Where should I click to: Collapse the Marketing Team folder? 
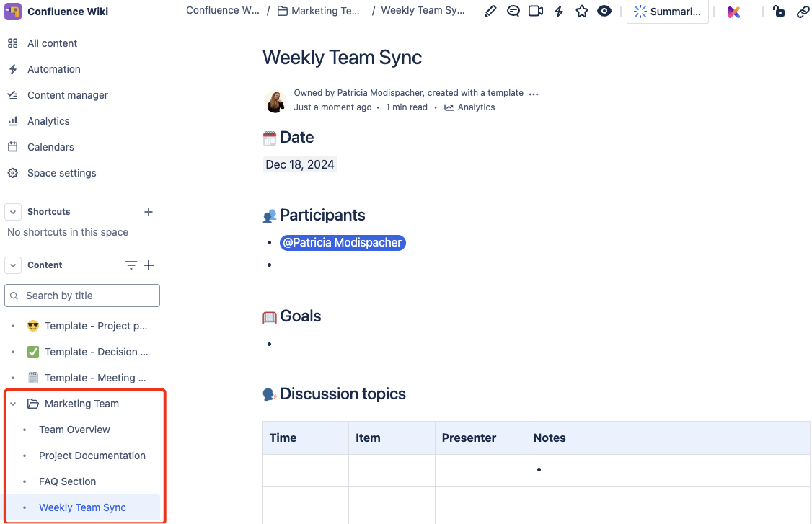click(x=12, y=404)
